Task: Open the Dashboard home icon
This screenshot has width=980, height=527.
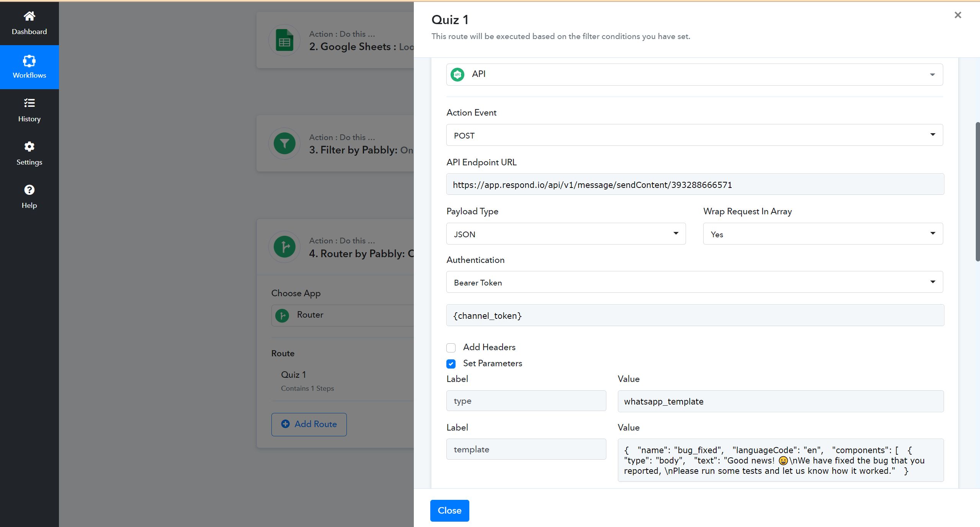Action: pyautogui.click(x=29, y=16)
